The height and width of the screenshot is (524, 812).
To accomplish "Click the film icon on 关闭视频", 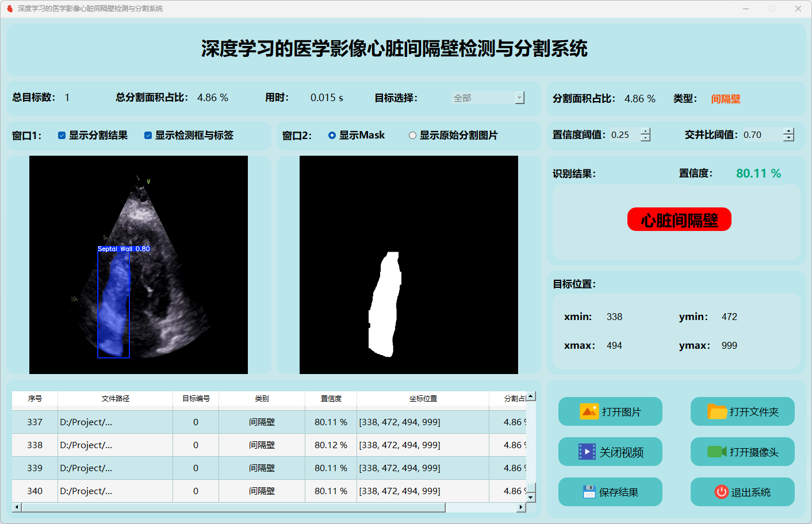I will [587, 452].
